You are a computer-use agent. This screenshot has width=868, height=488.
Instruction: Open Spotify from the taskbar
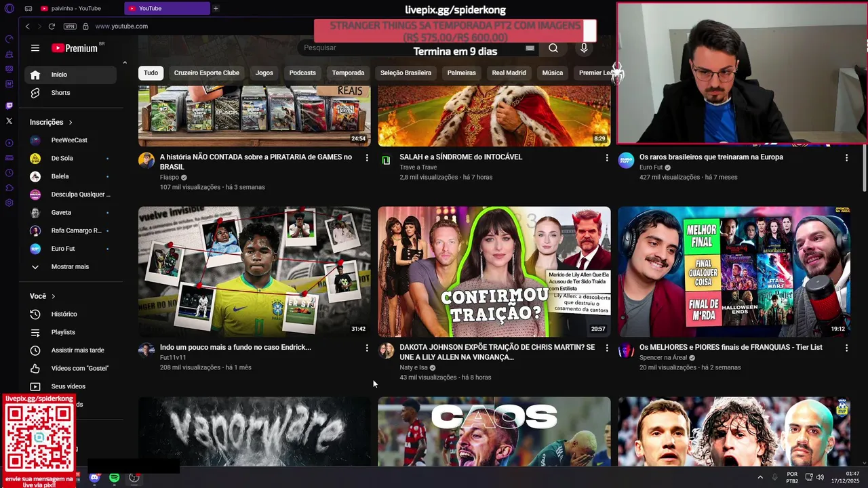pos(114,478)
